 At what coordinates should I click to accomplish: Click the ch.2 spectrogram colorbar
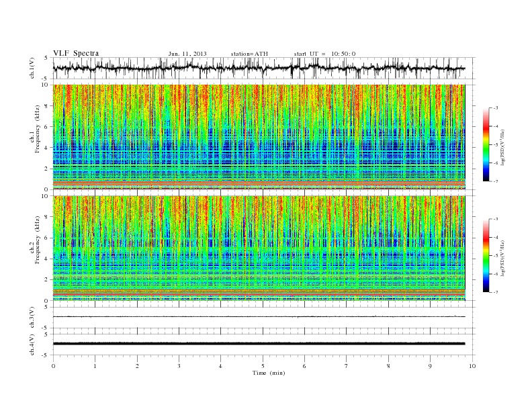point(486,255)
